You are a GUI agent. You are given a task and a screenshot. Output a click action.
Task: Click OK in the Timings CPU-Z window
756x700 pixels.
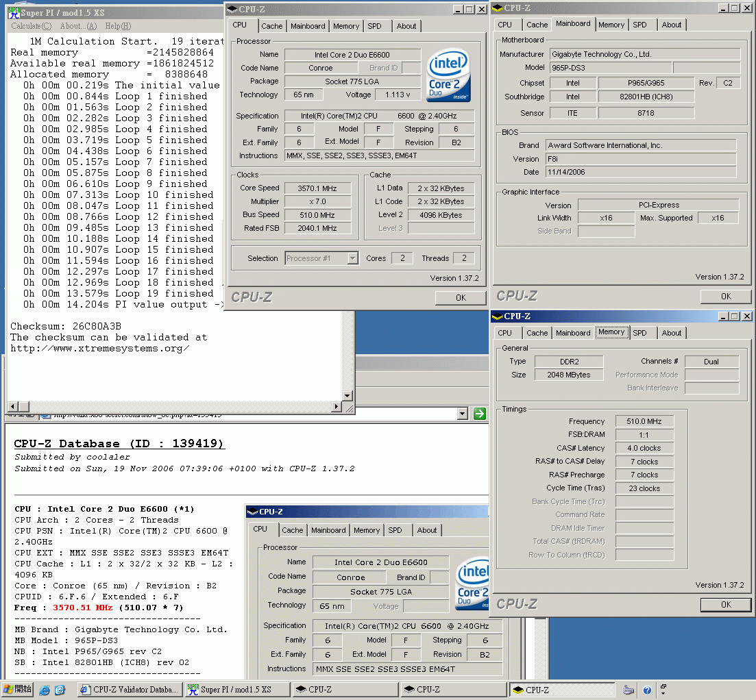pyautogui.click(x=726, y=605)
